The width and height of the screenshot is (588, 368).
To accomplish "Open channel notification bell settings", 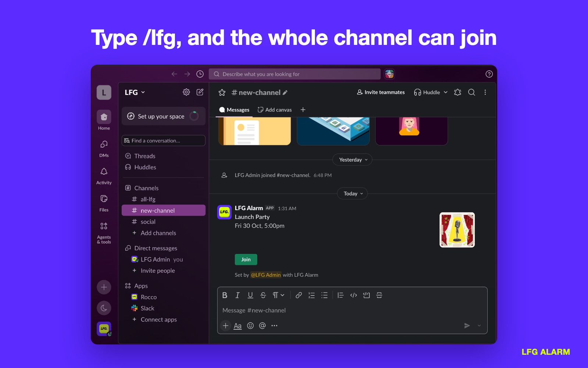I will pyautogui.click(x=458, y=92).
